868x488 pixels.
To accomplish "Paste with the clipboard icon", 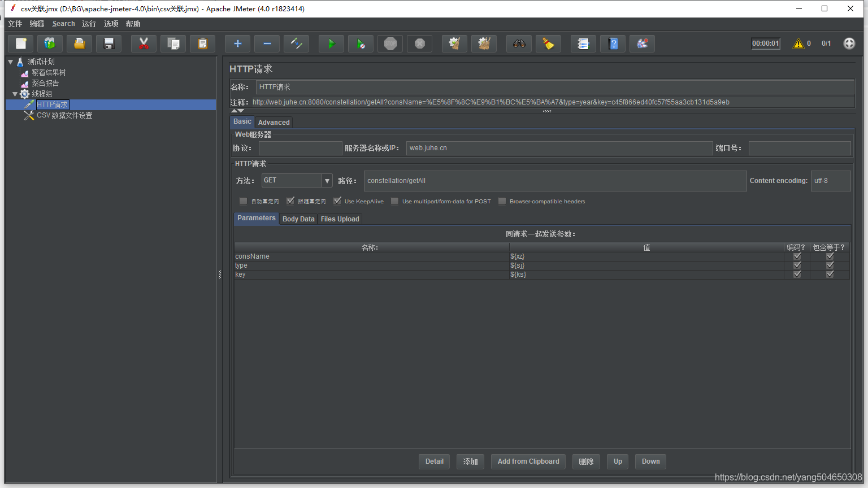I will point(203,43).
